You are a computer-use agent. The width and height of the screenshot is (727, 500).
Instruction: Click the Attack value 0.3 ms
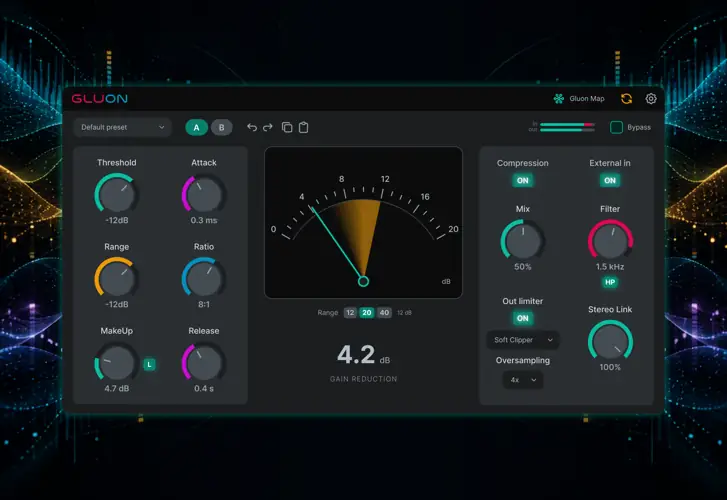point(204,220)
